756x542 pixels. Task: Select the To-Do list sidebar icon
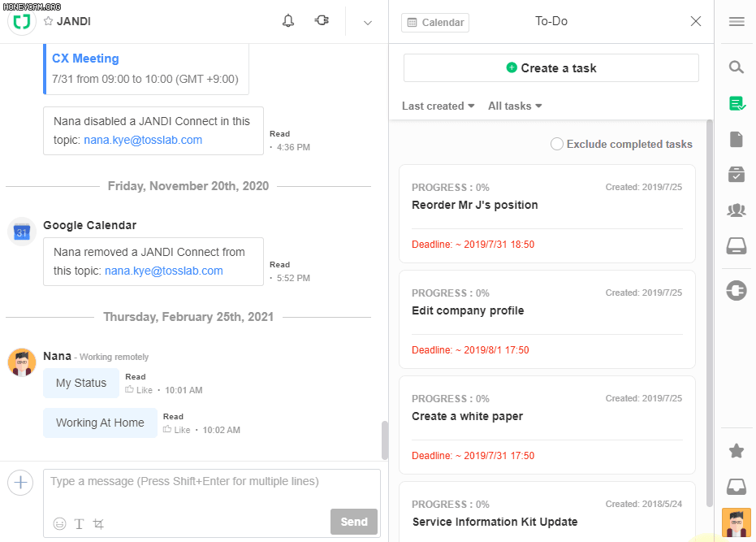pyautogui.click(x=737, y=103)
